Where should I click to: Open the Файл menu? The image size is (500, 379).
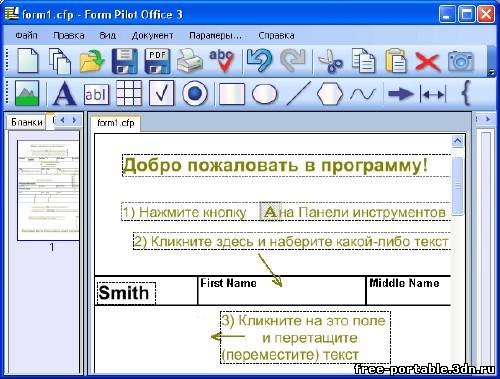[26, 35]
